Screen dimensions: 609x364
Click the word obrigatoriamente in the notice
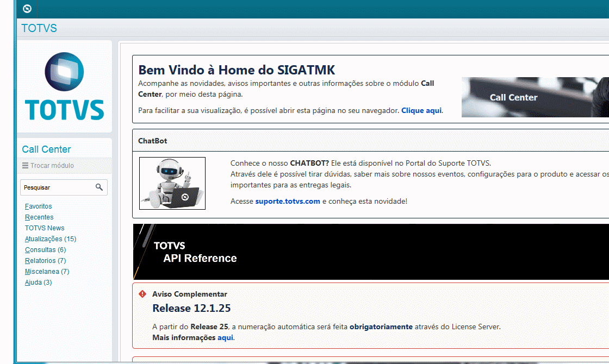pos(381,327)
